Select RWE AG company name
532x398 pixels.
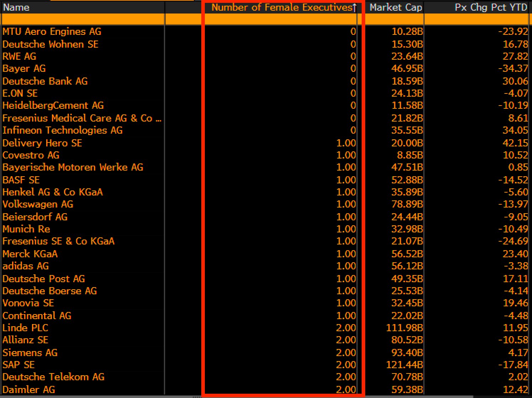[x=19, y=57]
